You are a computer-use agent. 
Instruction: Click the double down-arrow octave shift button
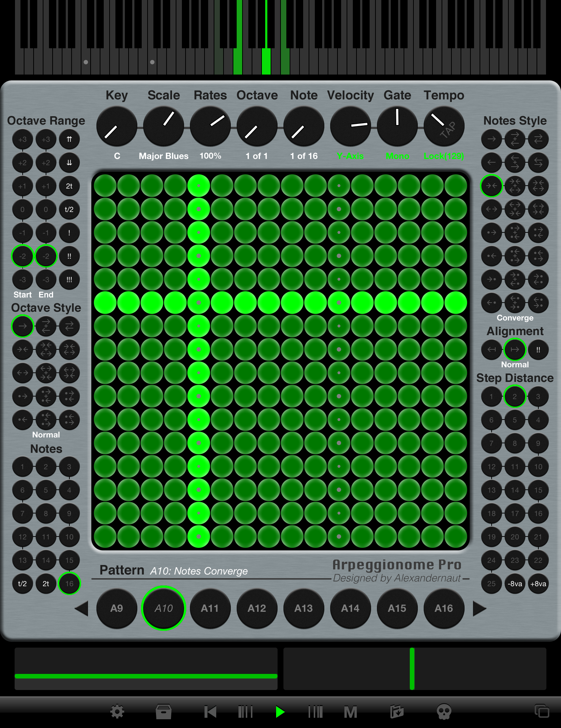(x=69, y=163)
